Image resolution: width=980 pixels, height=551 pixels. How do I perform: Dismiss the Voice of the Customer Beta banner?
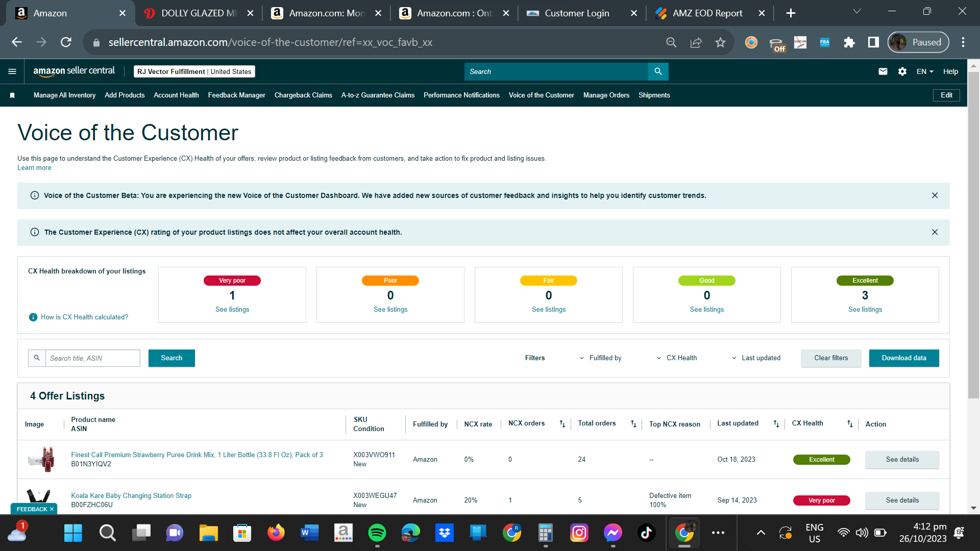tap(935, 195)
